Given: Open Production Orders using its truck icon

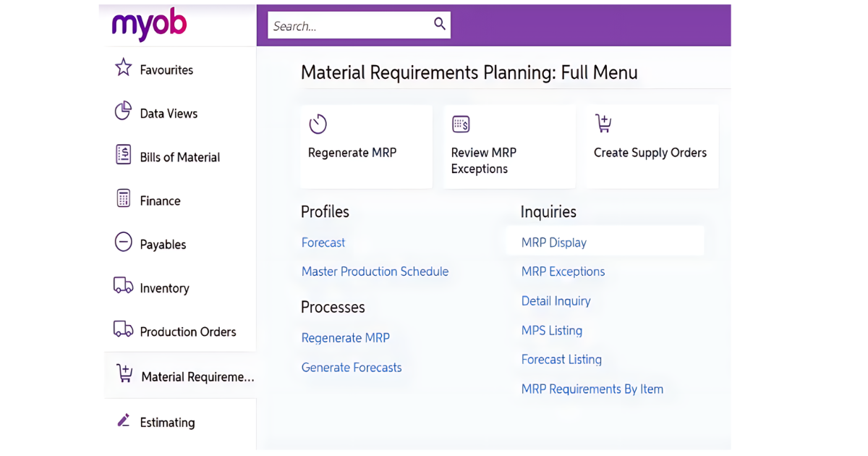Looking at the screenshot, I should [123, 331].
